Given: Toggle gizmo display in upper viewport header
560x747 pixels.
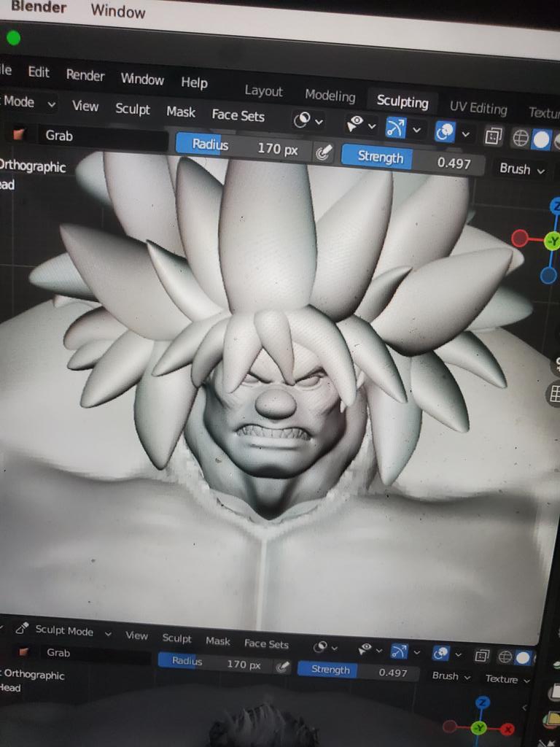Looking at the screenshot, I should (396, 128).
